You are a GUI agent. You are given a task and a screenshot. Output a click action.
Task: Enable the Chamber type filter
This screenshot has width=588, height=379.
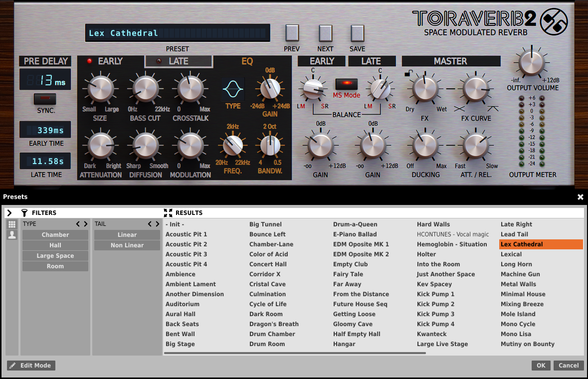click(55, 235)
